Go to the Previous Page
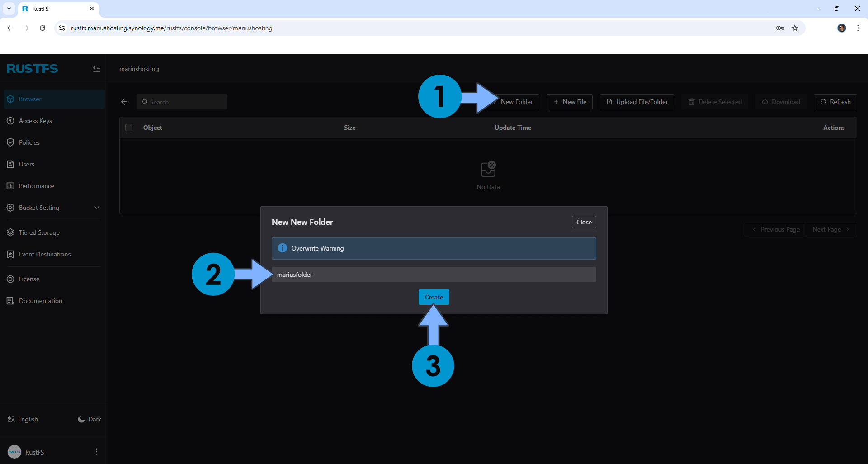 [x=775, y=229]
